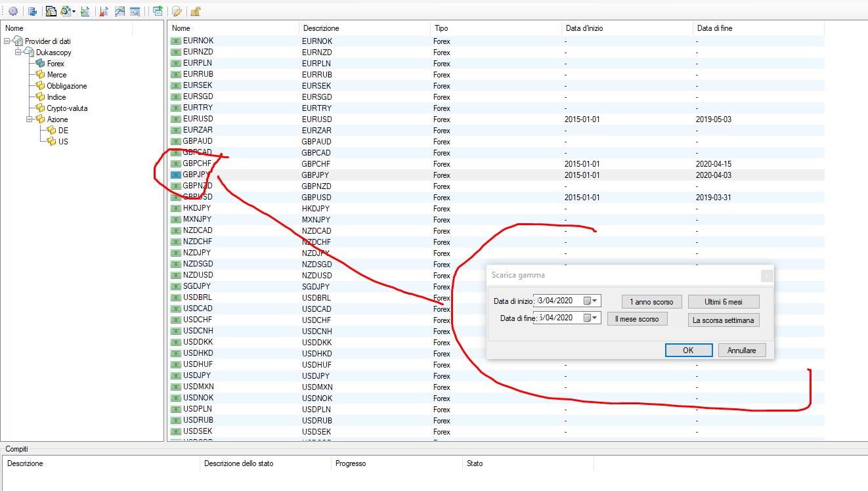Click the monitor with green play icon
Image resolution: width=868 pixels, height=491 pixels.
(x=158, y=11)
